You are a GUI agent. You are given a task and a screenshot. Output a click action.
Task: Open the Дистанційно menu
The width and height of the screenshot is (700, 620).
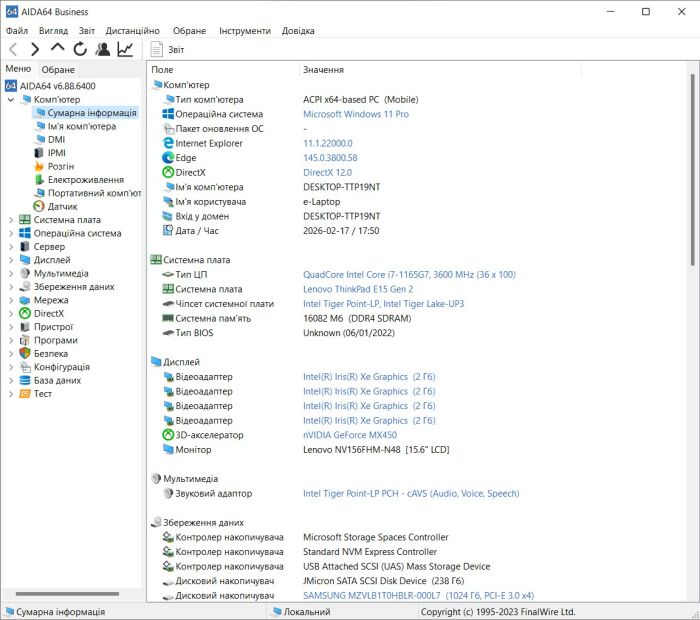133,31
